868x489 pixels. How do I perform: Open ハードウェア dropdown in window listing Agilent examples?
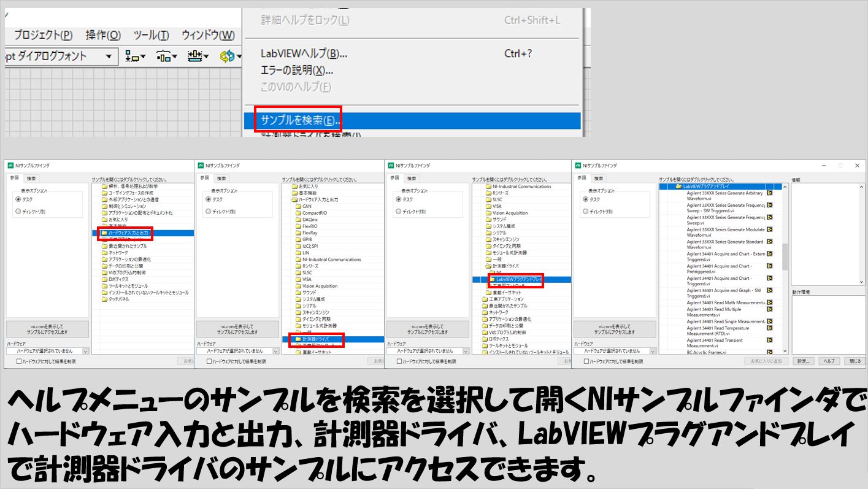pos(614,351)
